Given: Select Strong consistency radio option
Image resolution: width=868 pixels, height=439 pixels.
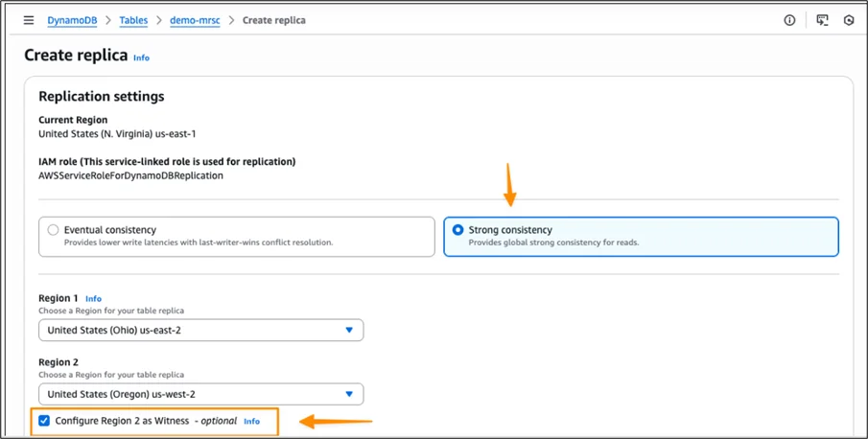Looking at the screenshot, I should pyautogui.click(x=457, y=230).
